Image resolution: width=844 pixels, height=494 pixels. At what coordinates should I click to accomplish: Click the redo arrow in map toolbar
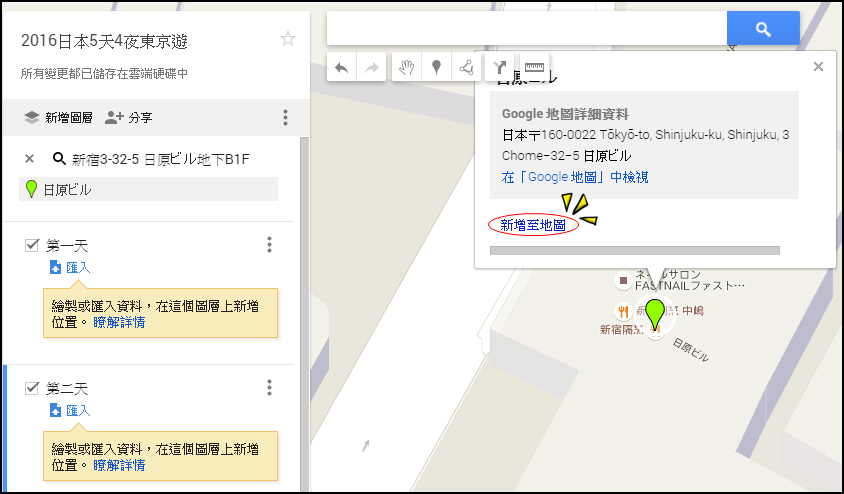(371, 68)
